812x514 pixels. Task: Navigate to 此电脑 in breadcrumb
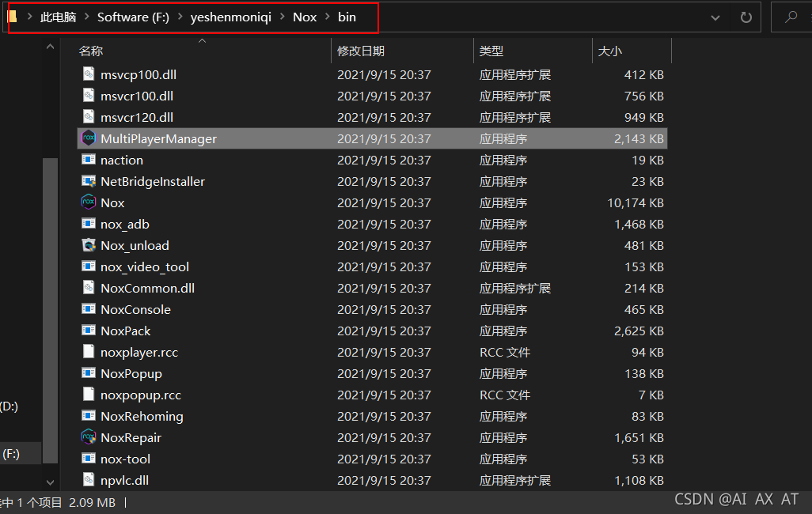[x=58, y=17]
